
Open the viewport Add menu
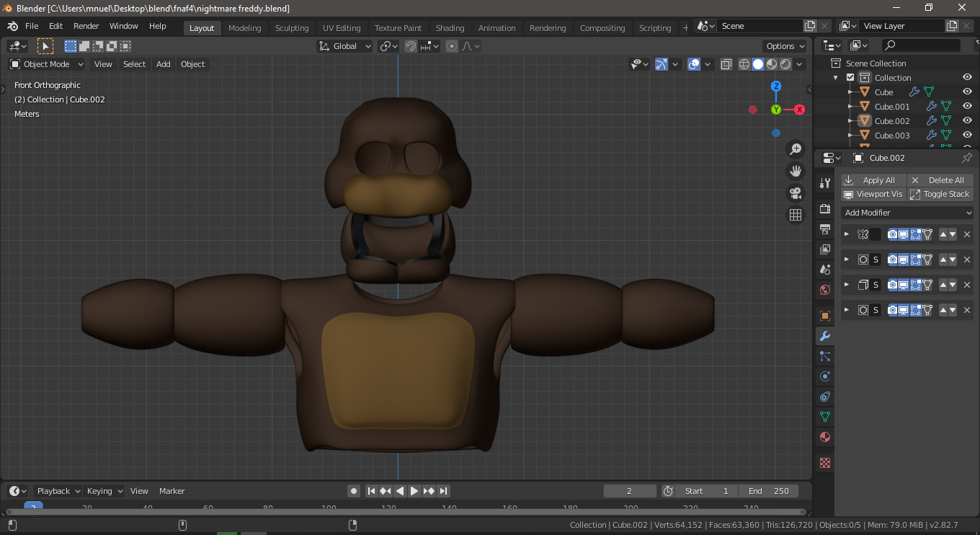coord(164,64)
